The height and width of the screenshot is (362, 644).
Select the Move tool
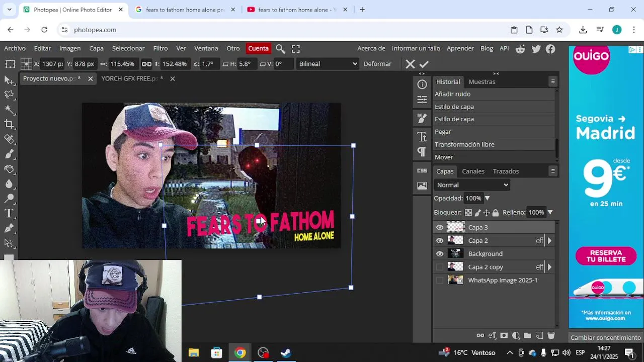[x=9, y=80]
